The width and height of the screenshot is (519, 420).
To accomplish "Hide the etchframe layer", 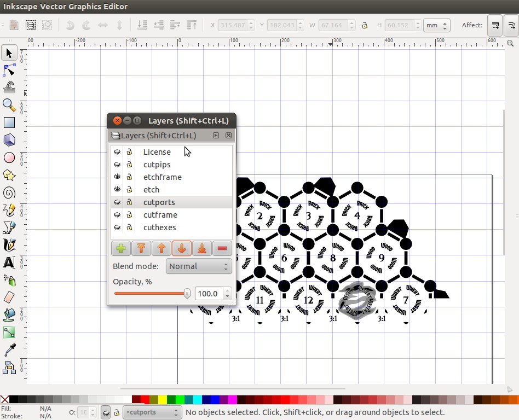I will pyautogui.click(x=117, y=177).
